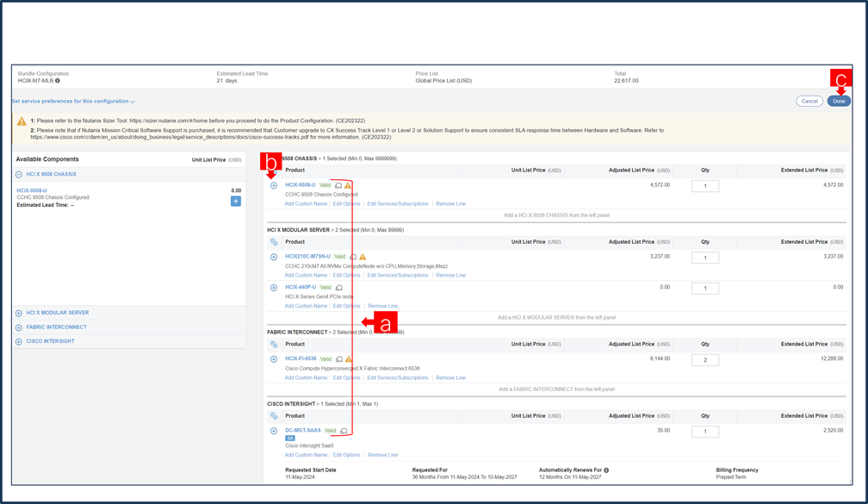Remove Line for HCIX-9508-U
The image size is (868, 504).
(x=450, y=204)
